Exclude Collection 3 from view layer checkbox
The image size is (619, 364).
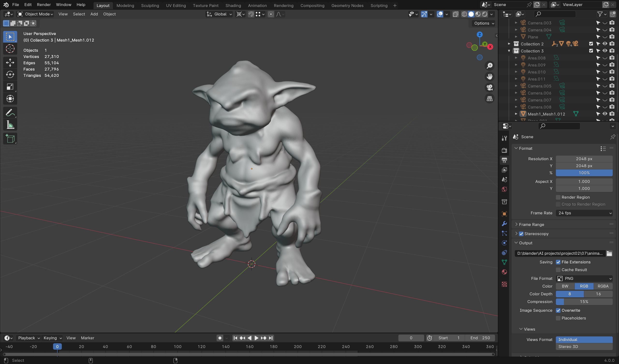[x=591, y=51]
